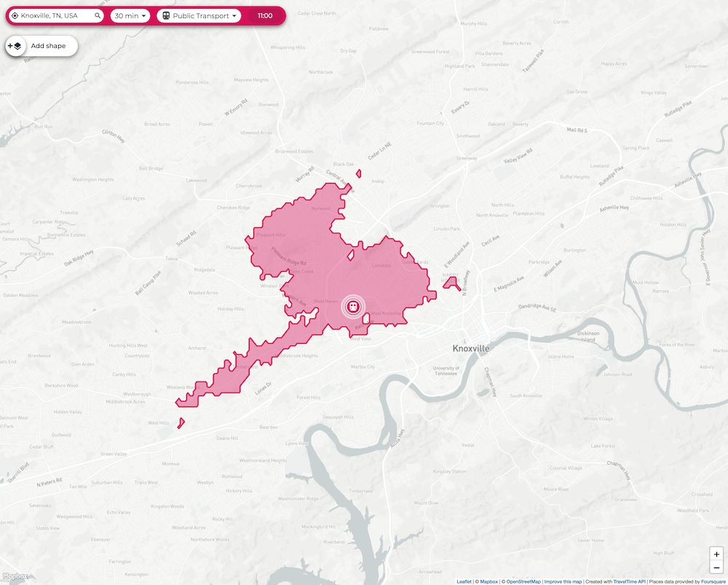Click the dropdown arrow beside Public Transport
The width and height of the screenshot is (728, 585).
(234, 16)
